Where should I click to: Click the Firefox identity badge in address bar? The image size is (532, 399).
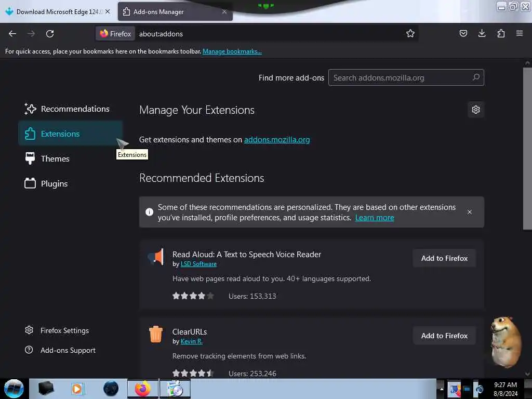click(115, 34)
